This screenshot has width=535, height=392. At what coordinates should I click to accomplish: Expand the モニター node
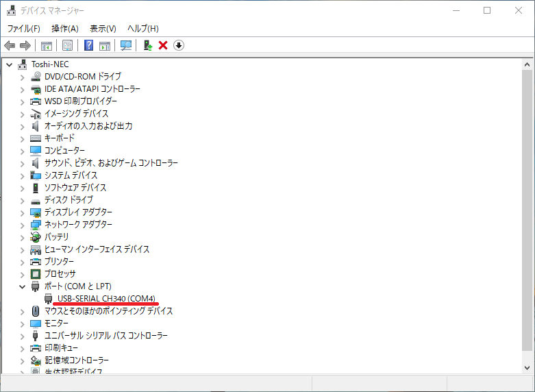click(x=22, y=323)
